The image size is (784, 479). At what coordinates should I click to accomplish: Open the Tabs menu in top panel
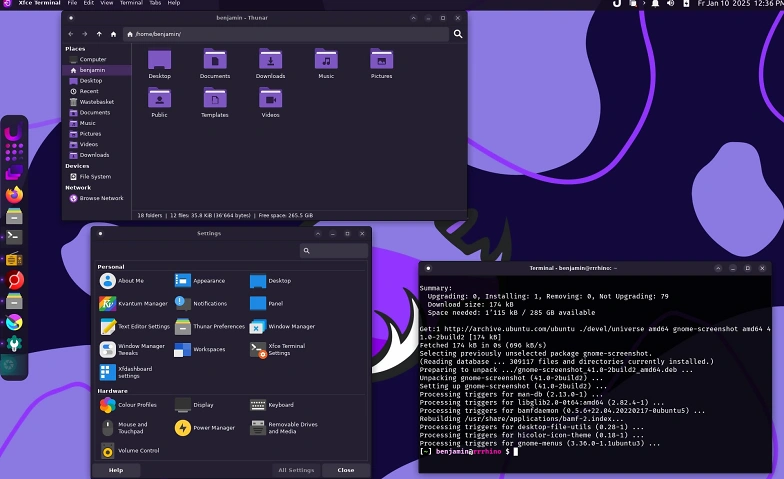(155, 3)
